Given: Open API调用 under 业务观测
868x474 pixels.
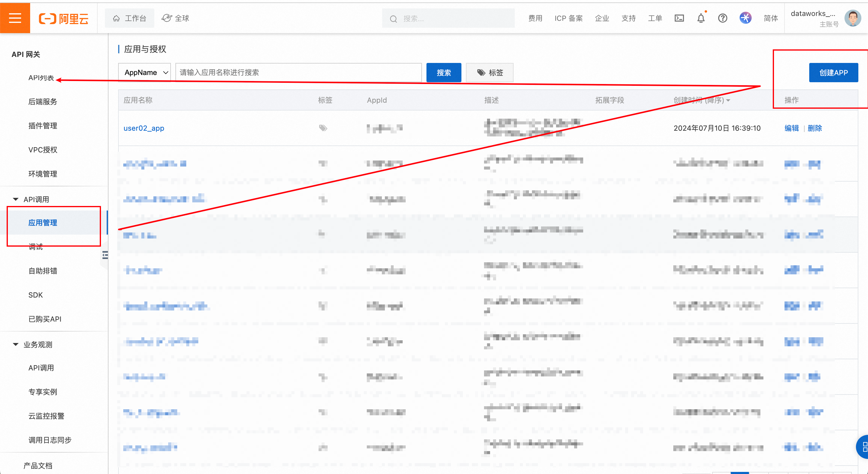Looking at the screenshot, I should click(x=41, y=368).
